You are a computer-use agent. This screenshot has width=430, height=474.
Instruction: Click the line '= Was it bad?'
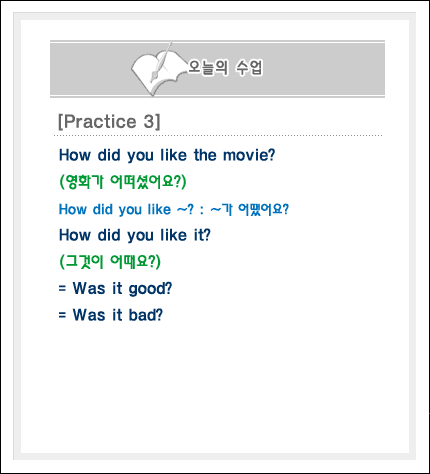[x=111, y=315]
